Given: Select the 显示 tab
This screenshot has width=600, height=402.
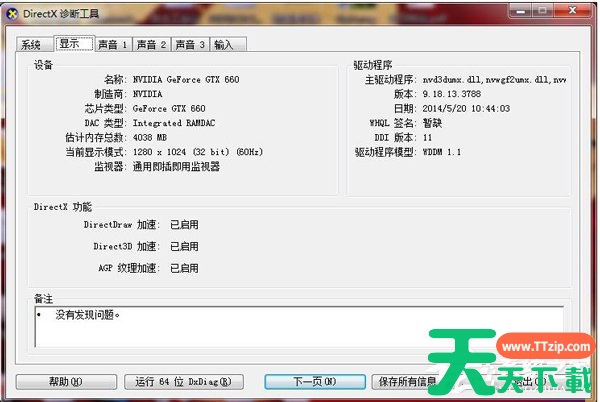Looking at the screenshot, I should 73,44.
